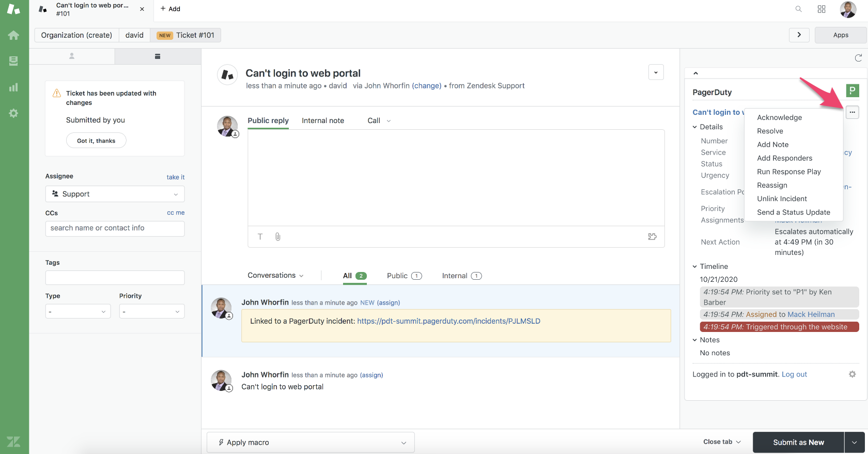Click into the Tags input field

click(115, 278)
